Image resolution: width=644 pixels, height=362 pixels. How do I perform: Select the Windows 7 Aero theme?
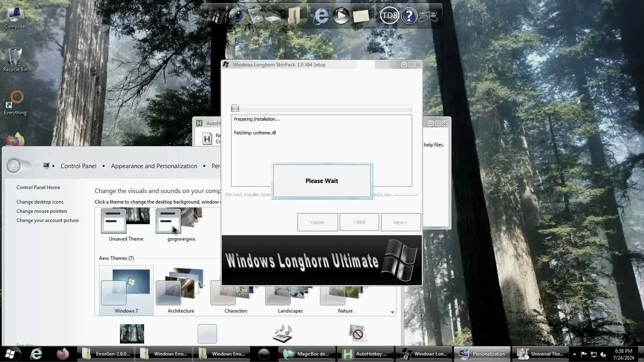click(x=126, y=290)
